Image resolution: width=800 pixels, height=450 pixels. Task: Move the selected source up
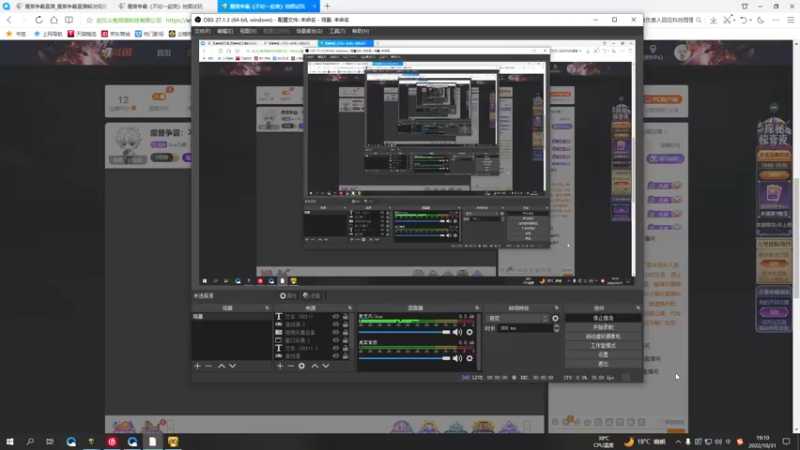point(315,366)
